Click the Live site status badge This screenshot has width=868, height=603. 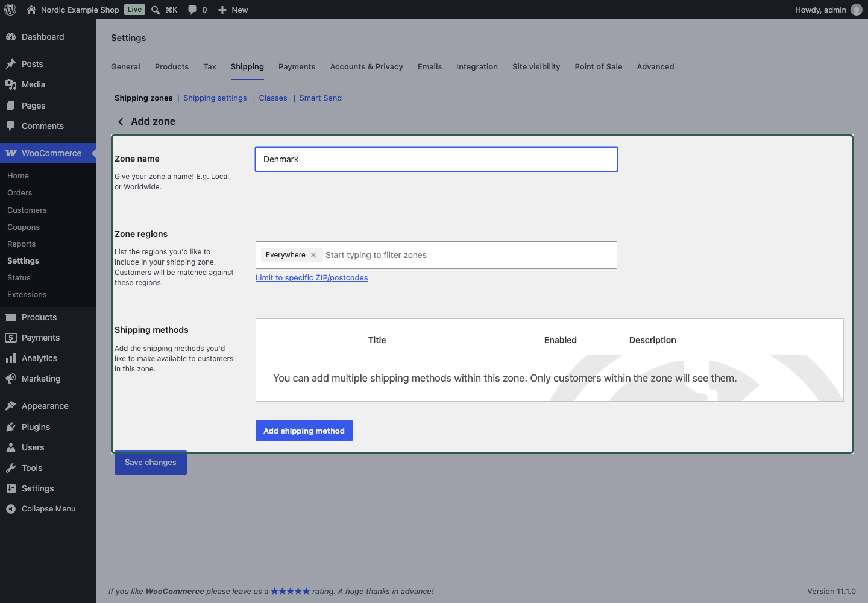pos(135,10)
